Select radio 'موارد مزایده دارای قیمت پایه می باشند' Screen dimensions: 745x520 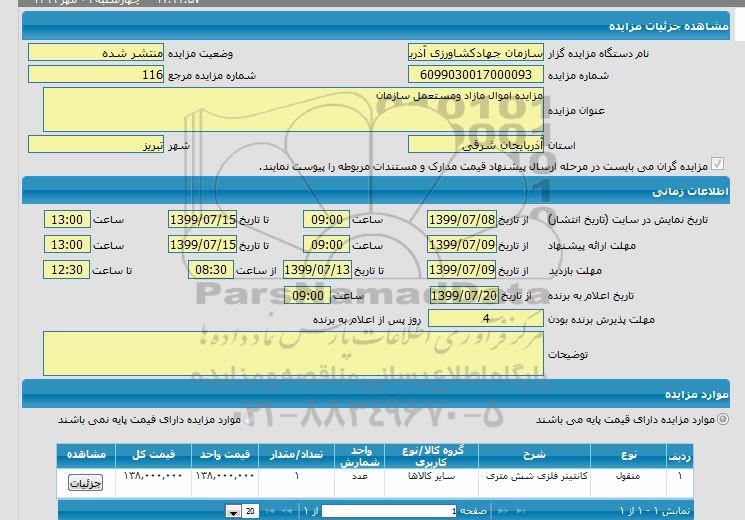point(722,419)
